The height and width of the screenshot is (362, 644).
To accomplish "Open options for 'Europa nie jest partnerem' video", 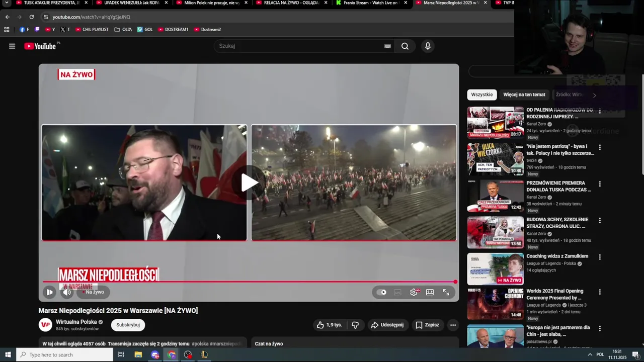I will click(599, 328).
